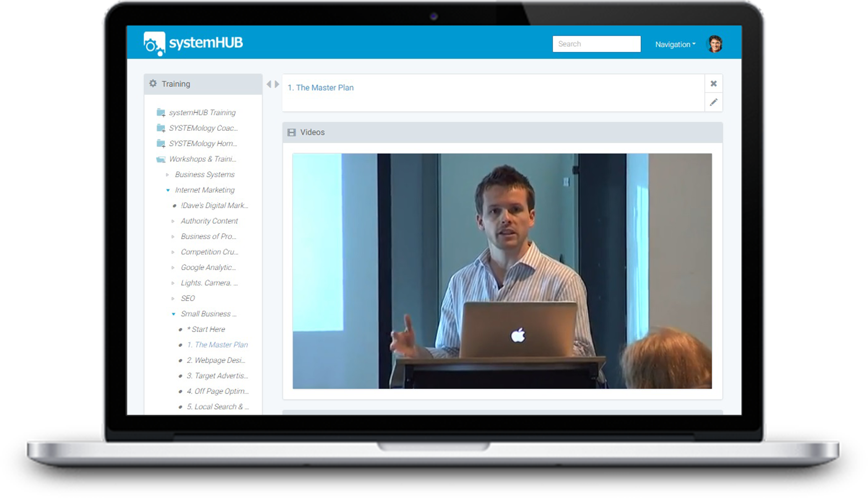Click the user profile avatar
Screen dimensions: 868x498
click(714, 44)
